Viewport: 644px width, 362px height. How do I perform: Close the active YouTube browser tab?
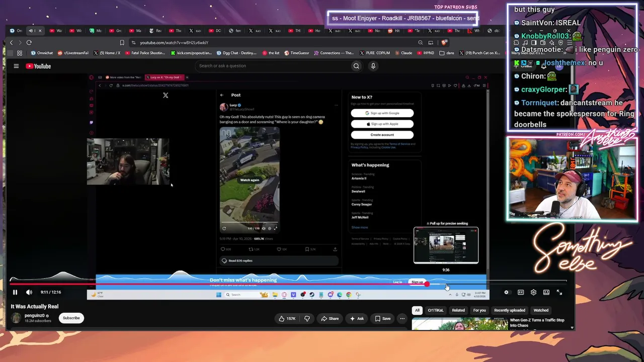40,31
